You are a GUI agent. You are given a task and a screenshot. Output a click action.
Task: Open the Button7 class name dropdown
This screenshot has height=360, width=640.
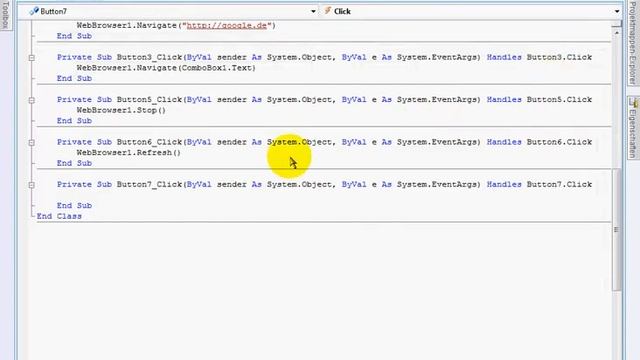pyautogui.click(x=313, y=11)
